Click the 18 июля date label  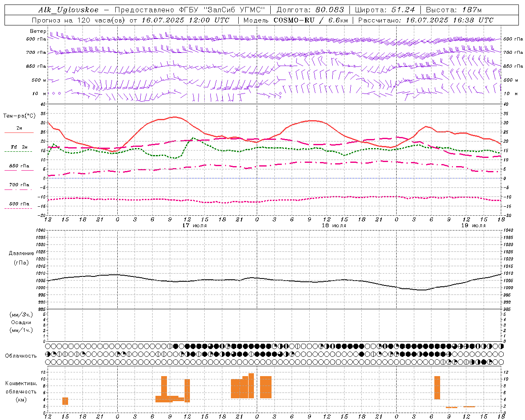(x=334, y=226)
